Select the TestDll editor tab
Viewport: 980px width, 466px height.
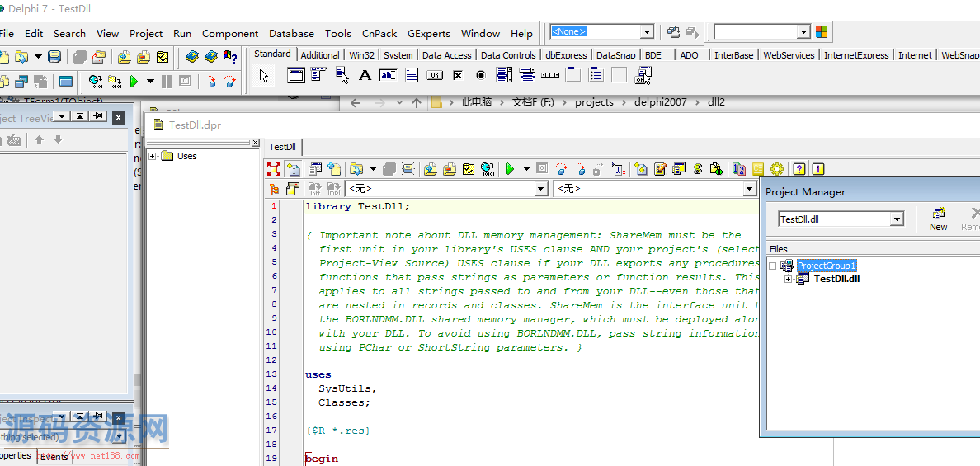[282, 147]
